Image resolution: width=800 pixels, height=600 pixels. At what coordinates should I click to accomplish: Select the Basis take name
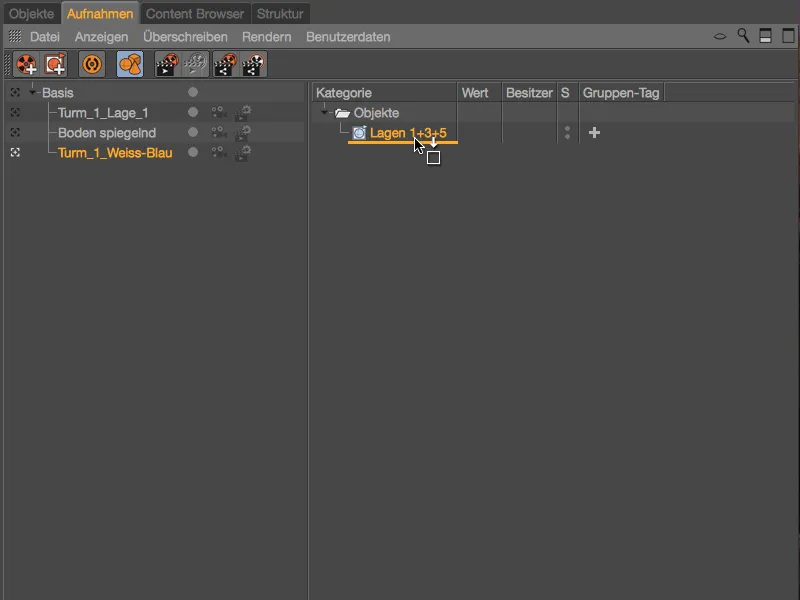click(58, 93)
